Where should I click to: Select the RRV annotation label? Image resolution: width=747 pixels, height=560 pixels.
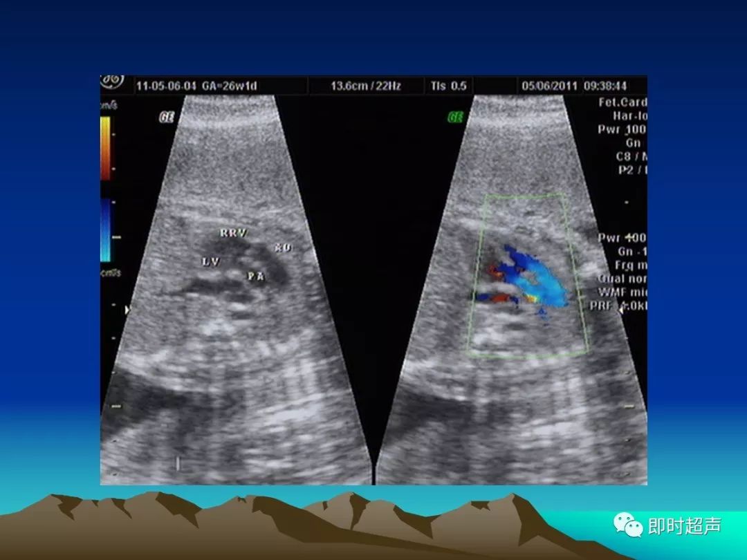(x=234, y=233)
